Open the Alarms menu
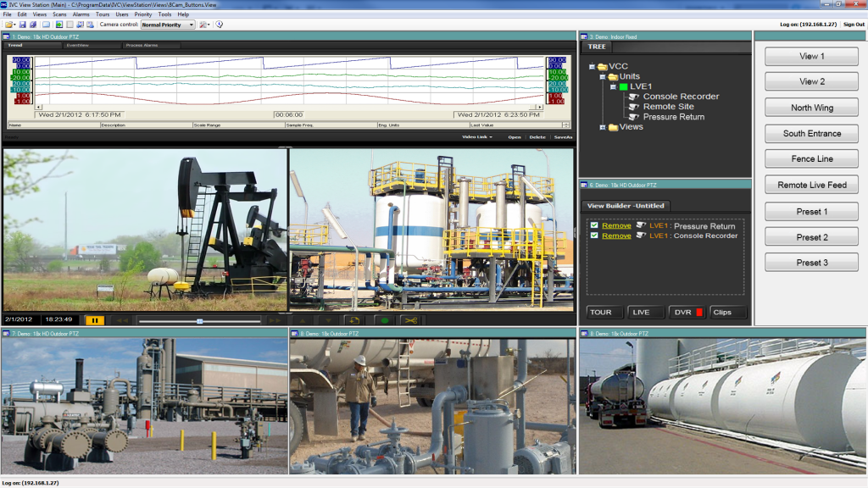Viewport: 868px width, 488px height. click(x=81, y=14)
